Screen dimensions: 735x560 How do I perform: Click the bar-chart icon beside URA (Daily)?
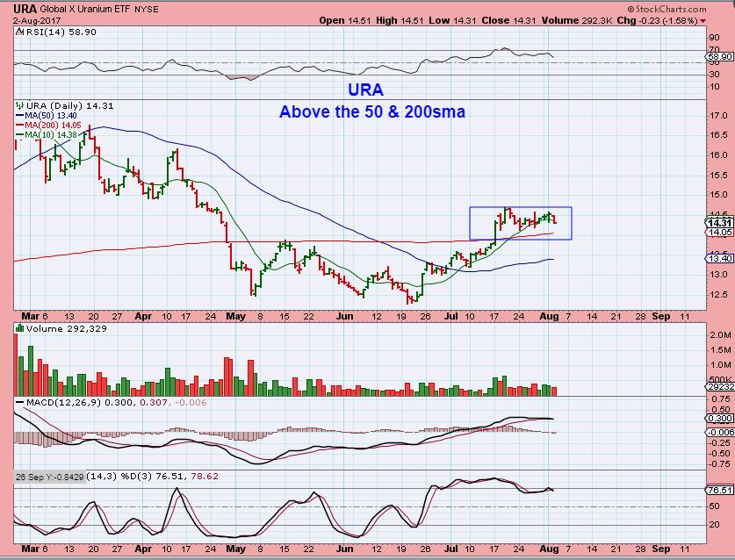19,105
